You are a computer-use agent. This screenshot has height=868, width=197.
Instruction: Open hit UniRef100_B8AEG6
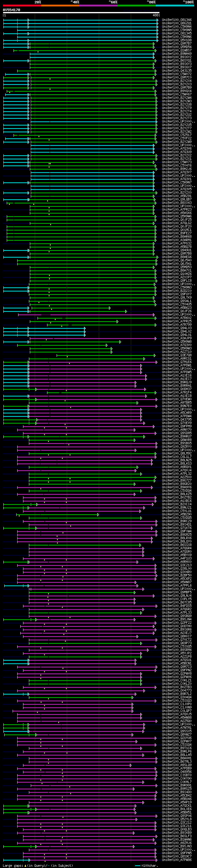(177, 257)
